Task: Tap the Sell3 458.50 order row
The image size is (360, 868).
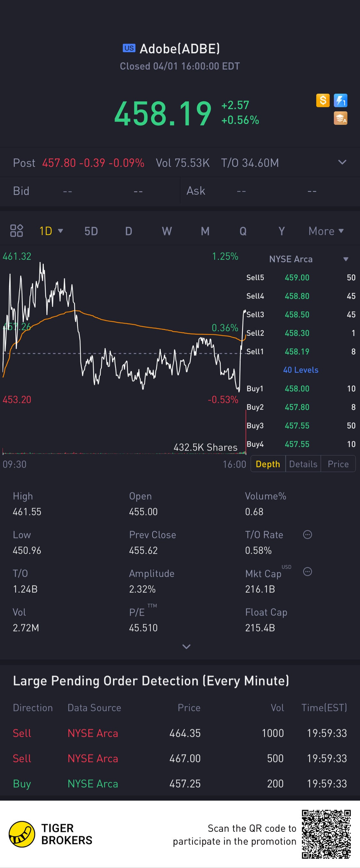Action: [301, 315]
